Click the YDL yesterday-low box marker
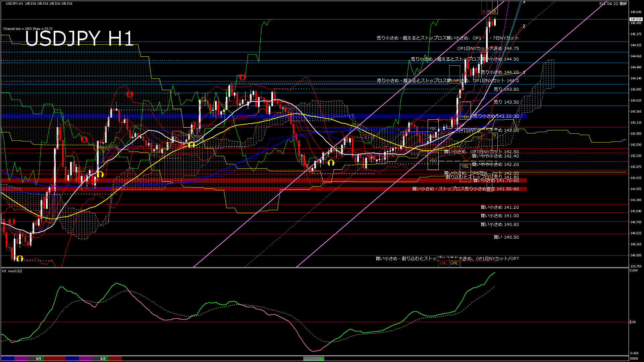 pos(465,166)
